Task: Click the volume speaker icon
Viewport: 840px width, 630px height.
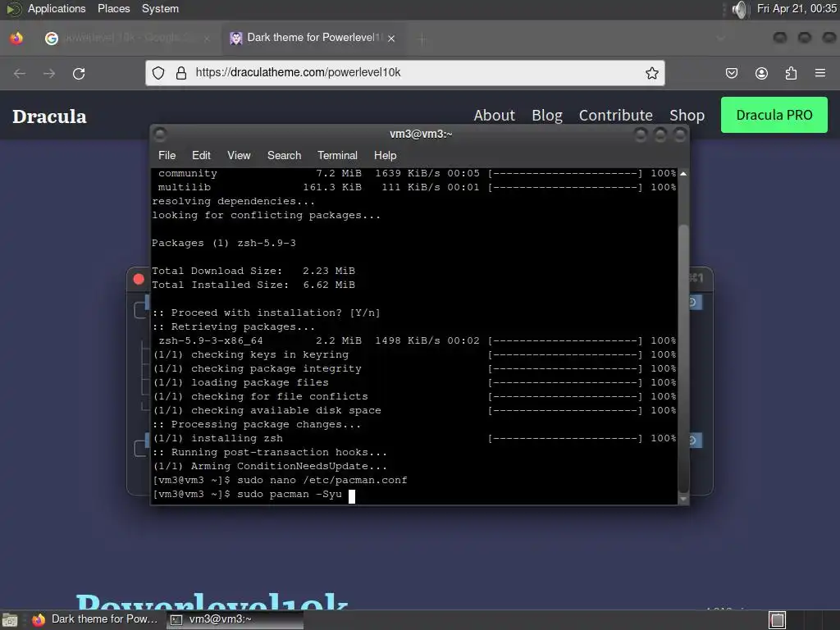Action: [739, 9]
